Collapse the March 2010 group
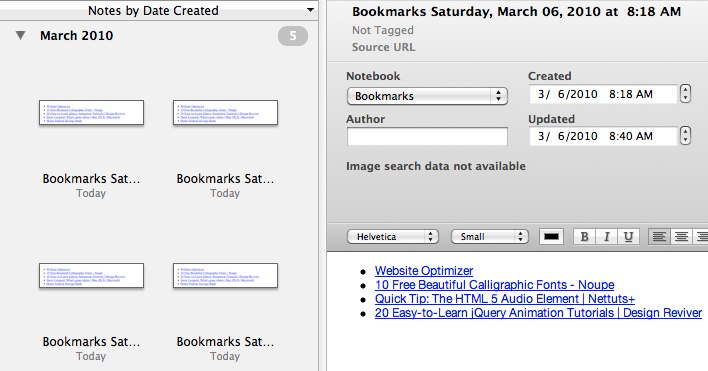Screen dimensions: 708x371 (x=20, y=35)
